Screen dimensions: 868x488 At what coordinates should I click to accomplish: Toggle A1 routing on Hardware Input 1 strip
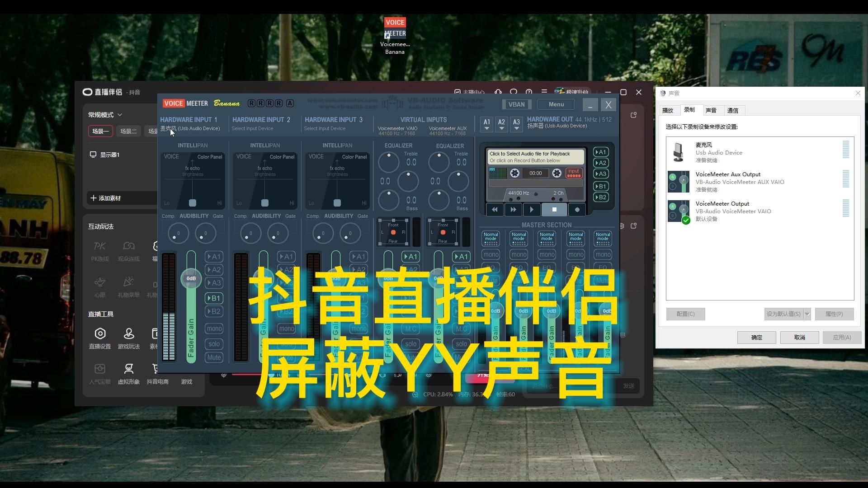click(x=214, y=257)
